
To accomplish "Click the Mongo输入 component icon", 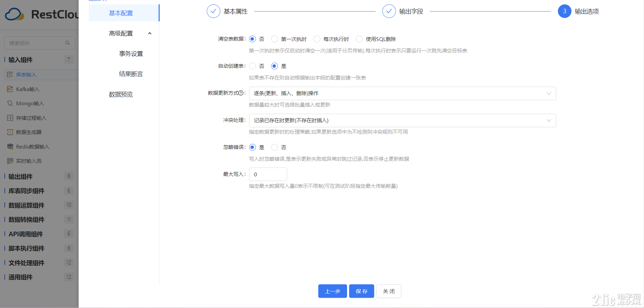I will 10,103.
